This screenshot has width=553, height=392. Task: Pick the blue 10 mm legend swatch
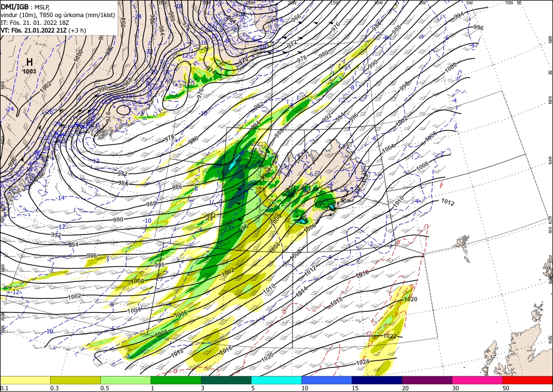click(327, 380)
